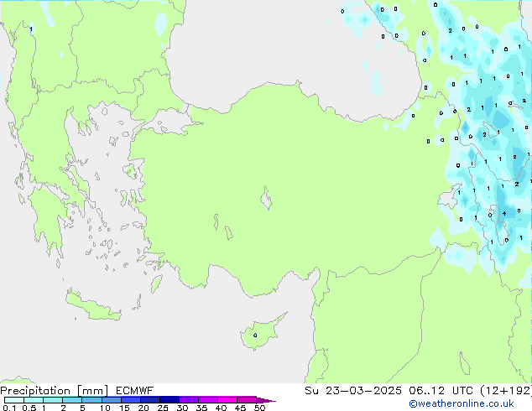This screenshot has width=532, height=411.
Task: Click the 30 to 35 mm purple swatch
Action: [x=189, y=400]
